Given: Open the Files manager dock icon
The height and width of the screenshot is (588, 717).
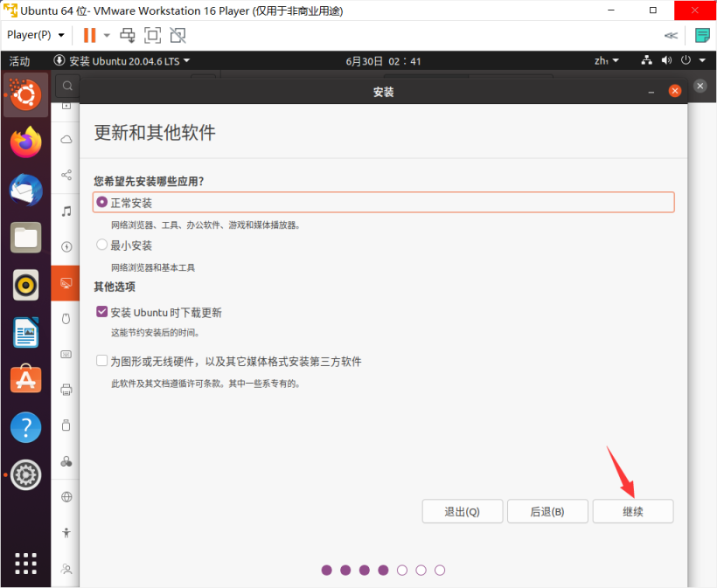Looking at the screenshot, I should (x=25, y=237).
